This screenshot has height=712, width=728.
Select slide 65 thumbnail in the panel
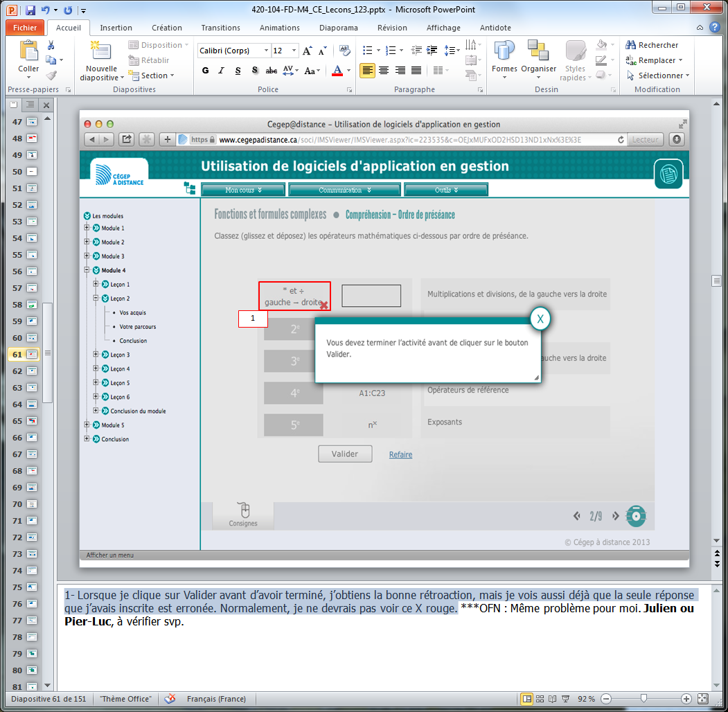[x=32, y=421]
